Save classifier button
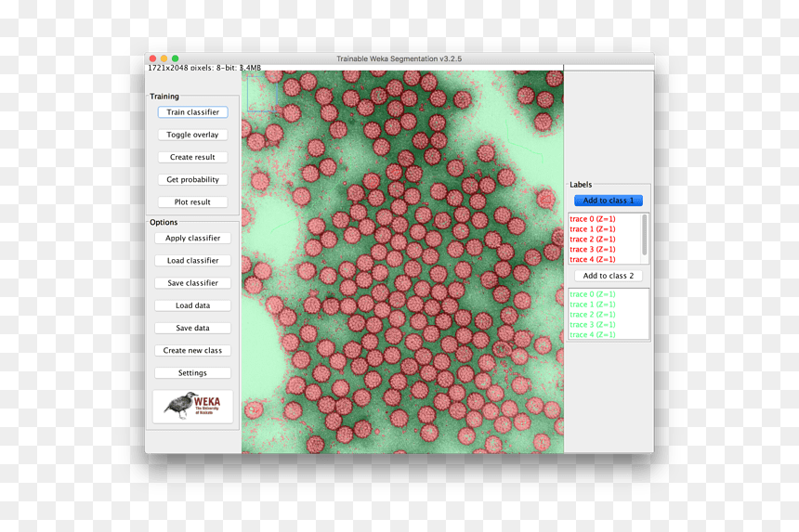 [192, 282]
